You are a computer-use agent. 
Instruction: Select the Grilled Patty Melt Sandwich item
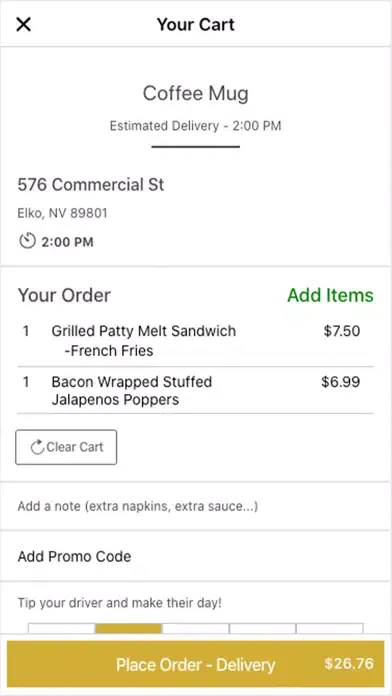click(143, 331)
